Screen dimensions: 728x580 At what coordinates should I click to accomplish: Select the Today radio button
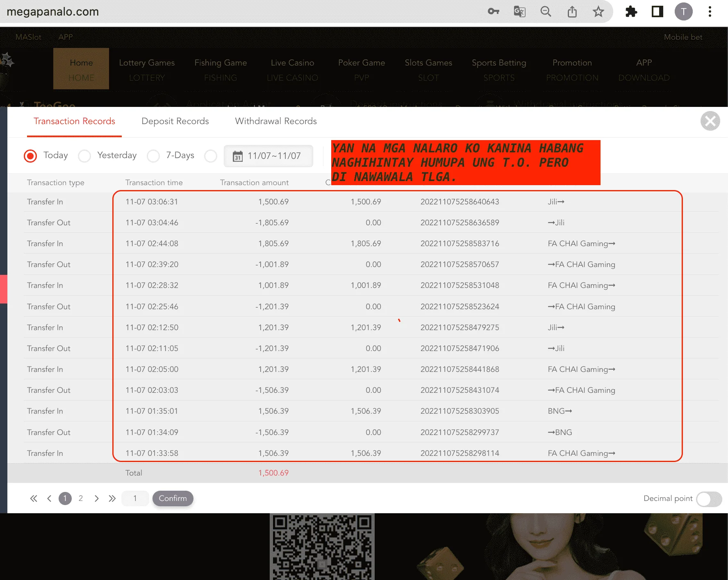click(30, 156)
